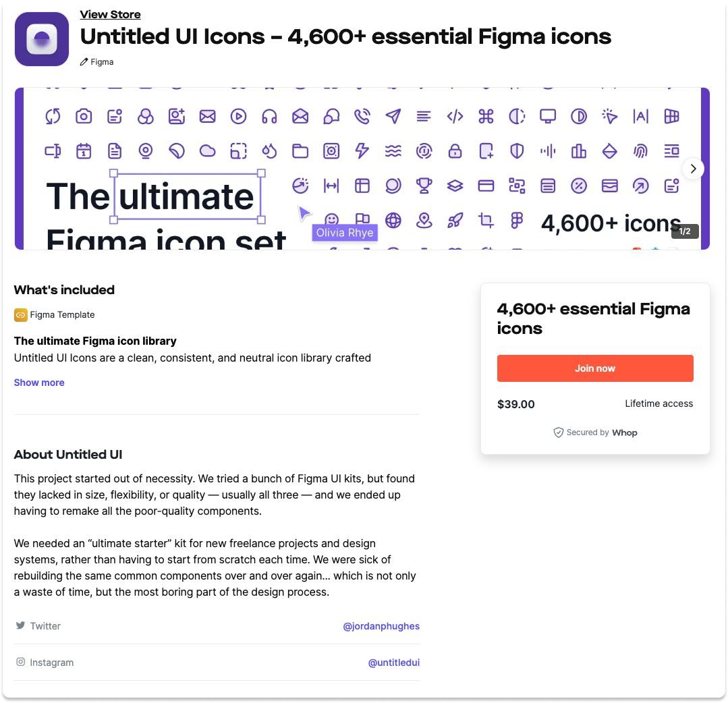
Task: Open the View Store link
Action: click(110, 14)
